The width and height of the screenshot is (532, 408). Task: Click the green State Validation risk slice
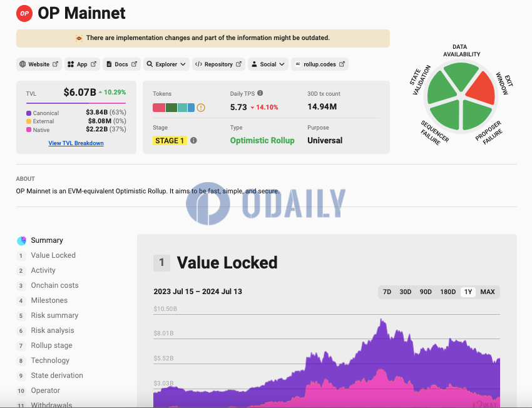tap(441, 88)
